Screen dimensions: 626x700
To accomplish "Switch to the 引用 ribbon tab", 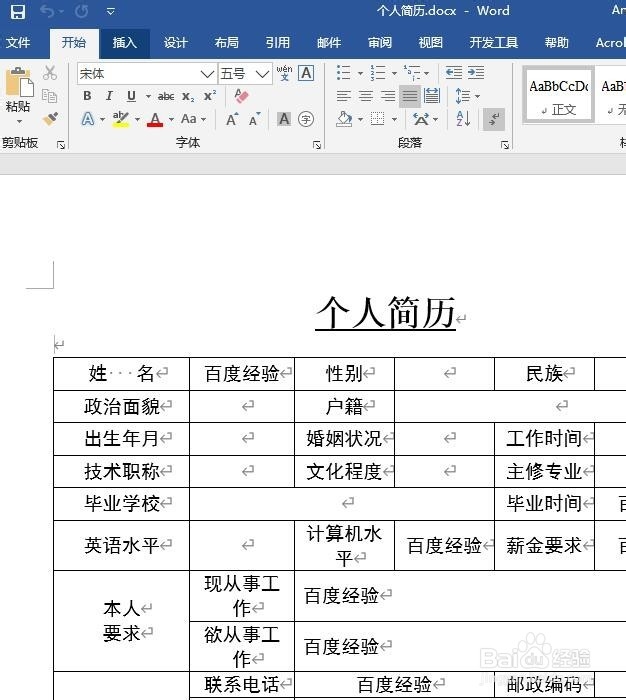I will pos(278,43).
